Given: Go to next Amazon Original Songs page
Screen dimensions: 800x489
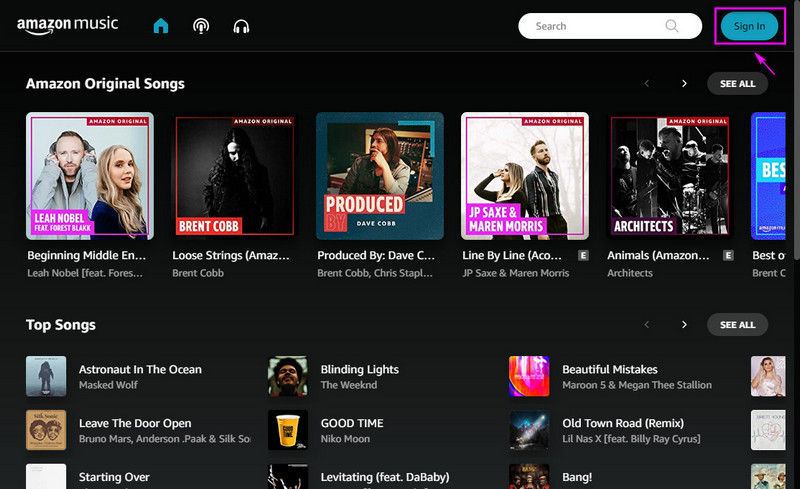Looking at the screenshot, I should click(x=684, y=84).
